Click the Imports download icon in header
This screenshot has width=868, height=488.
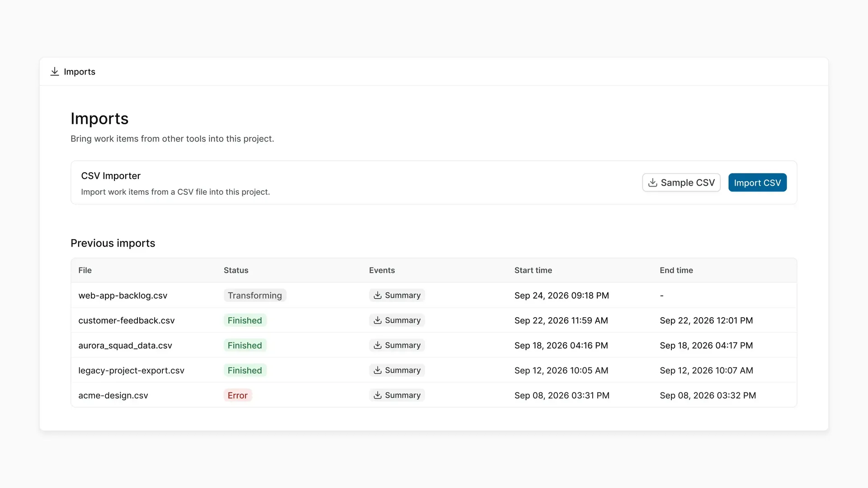[x=55, y=71]
